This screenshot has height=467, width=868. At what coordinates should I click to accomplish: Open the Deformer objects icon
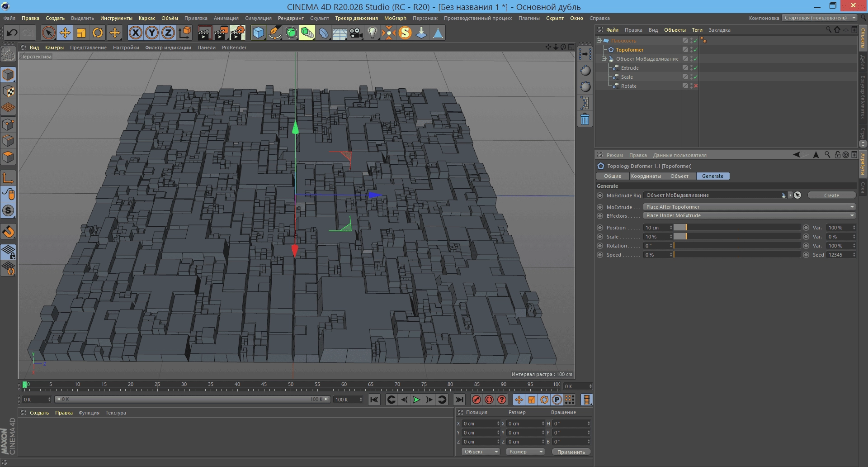coord(324,33)
